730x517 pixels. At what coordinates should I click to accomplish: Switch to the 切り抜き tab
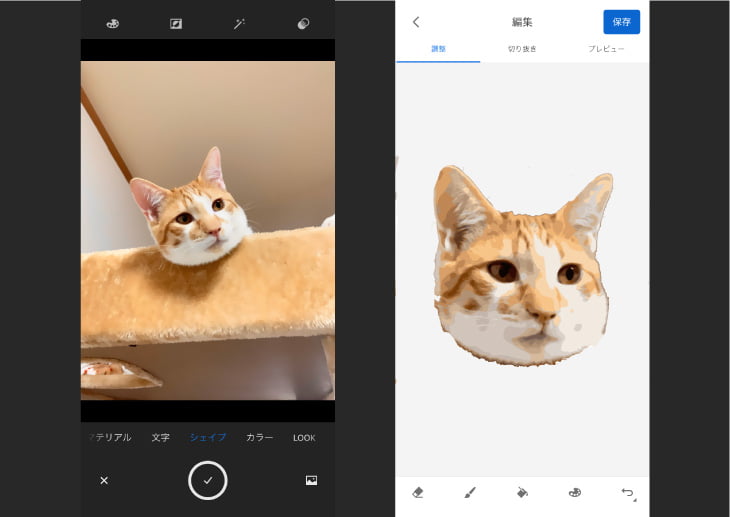(522, 49)
